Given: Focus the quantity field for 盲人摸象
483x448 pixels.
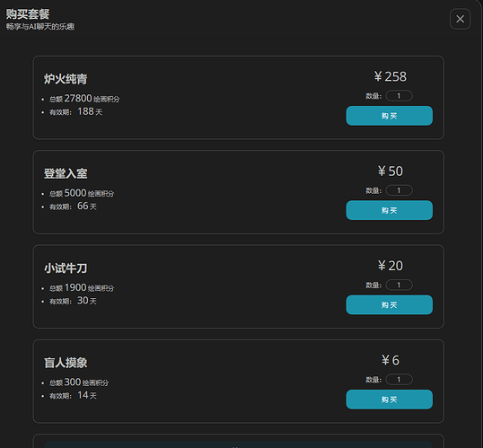Looking at the screenshot, I should pyautogui.click(x=399, y=380).
